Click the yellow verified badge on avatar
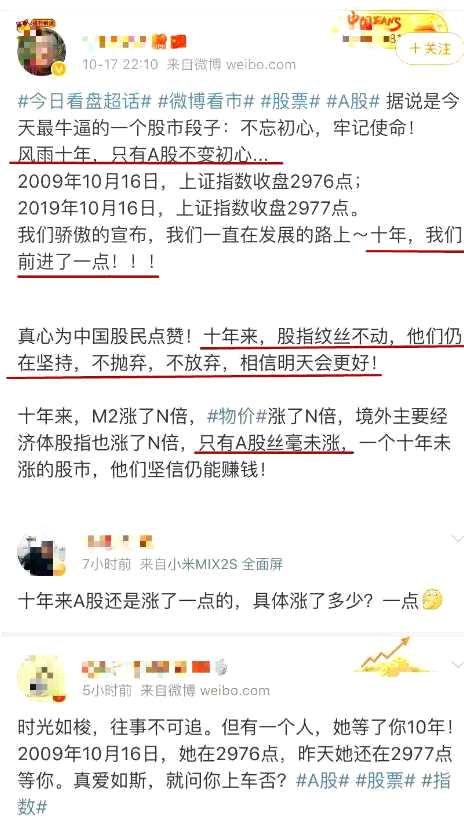The width and height of the screenshot is (464, 832). (x=60, y=70)
